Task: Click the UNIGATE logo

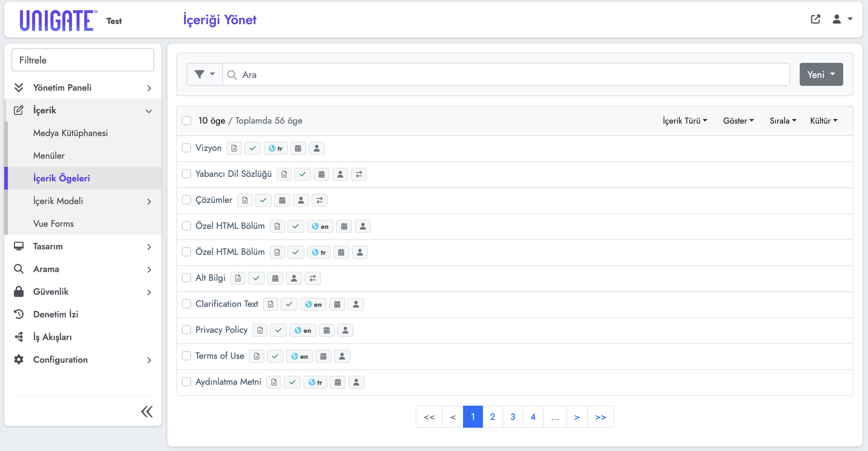Action: tap(59, 21)
